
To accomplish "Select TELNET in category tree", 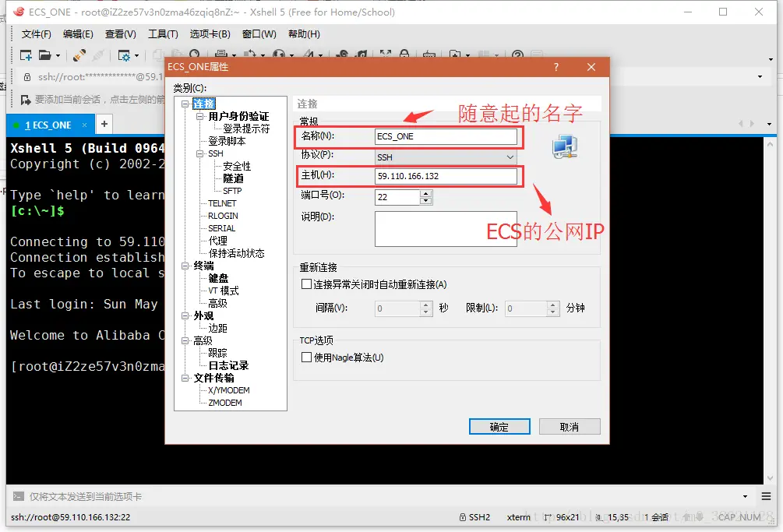I will [x=222, y=203].
